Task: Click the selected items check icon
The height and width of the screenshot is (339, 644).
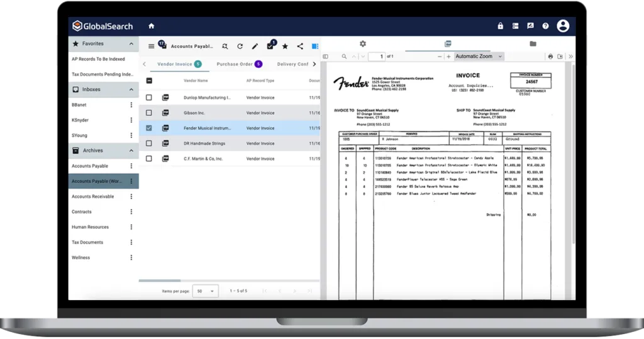Action: pos(270,46)
